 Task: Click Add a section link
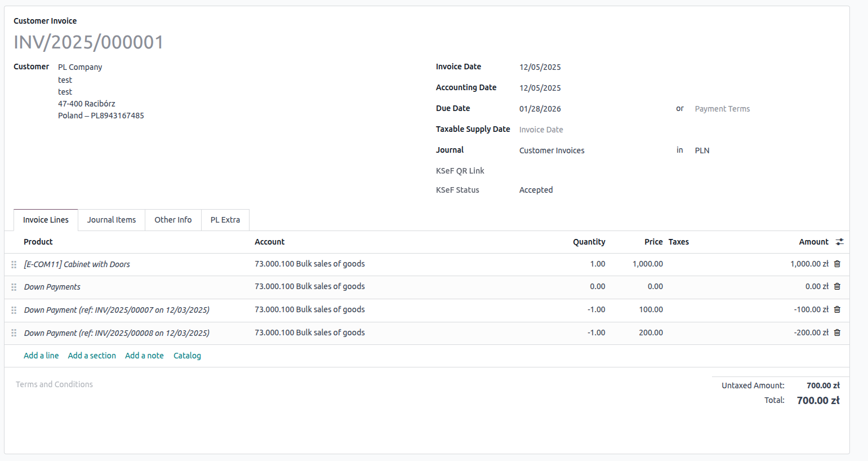(x=92, y=356)
